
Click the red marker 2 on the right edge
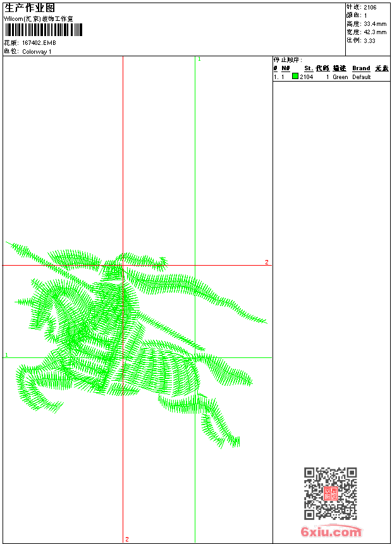coord(267,262)
